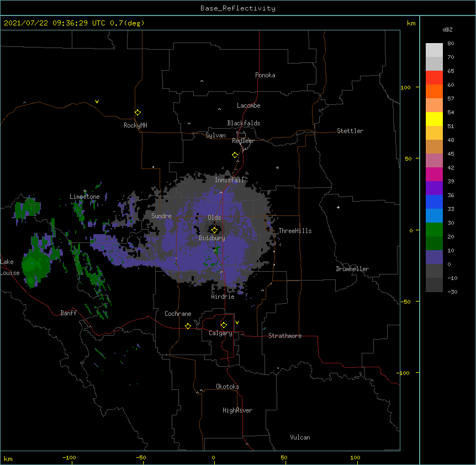This screenshot has height=465, width=476.
Task: Click the Vulcan label
Action: click(x=300, y=437)
